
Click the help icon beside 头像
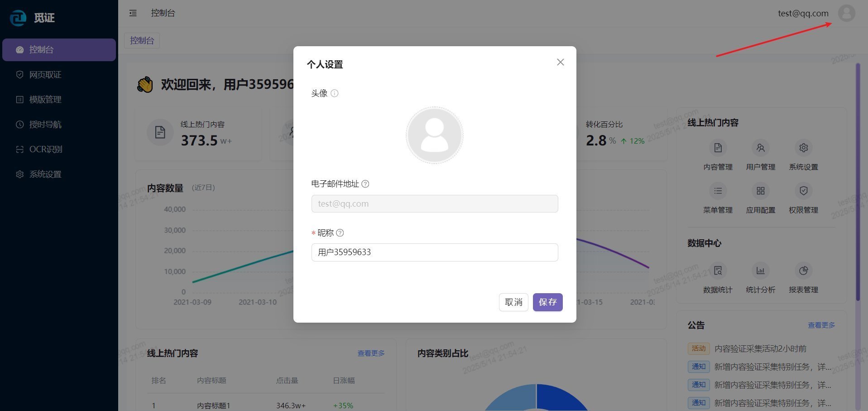tap(335, 93)
